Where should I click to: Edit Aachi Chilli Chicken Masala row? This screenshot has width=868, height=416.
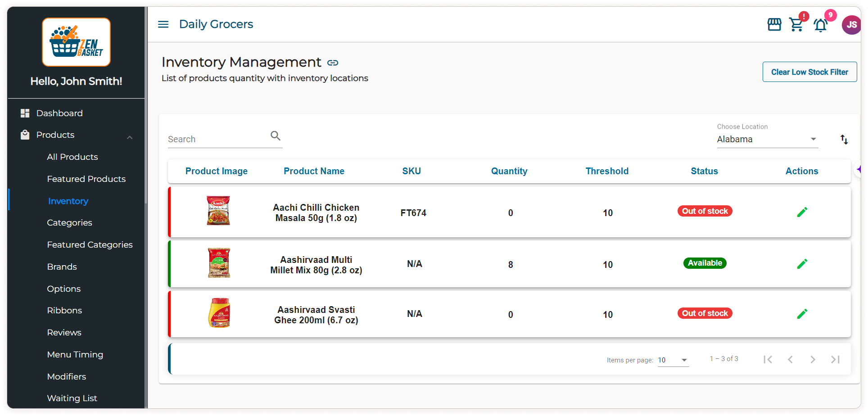802,212
